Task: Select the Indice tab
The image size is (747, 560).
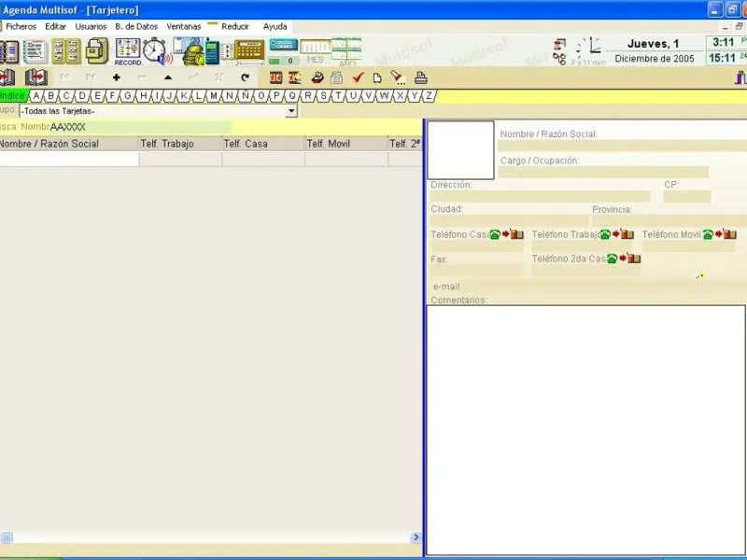Action: coord(13,96)
